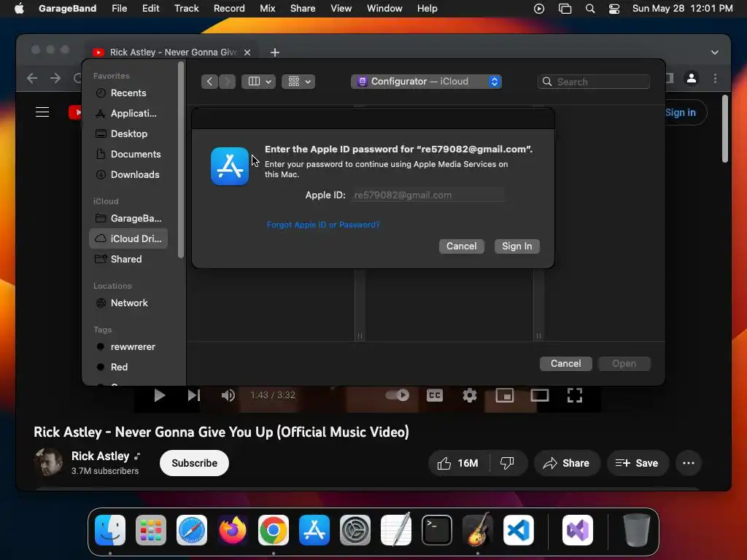Select iCloud Drive in the sidebar
Screen dimensions: 747x560
pos(128,238)
